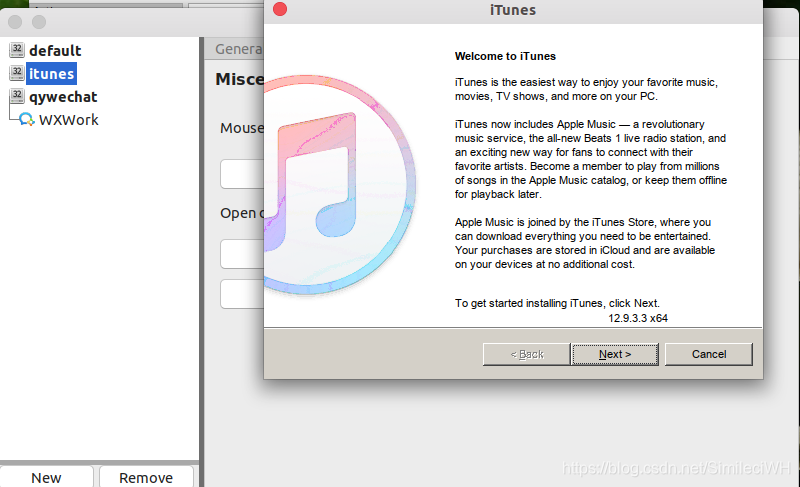Viewport: 800px width, 487px height.
Task: Click Remove to delete the selected bottle
Action: 146,477
